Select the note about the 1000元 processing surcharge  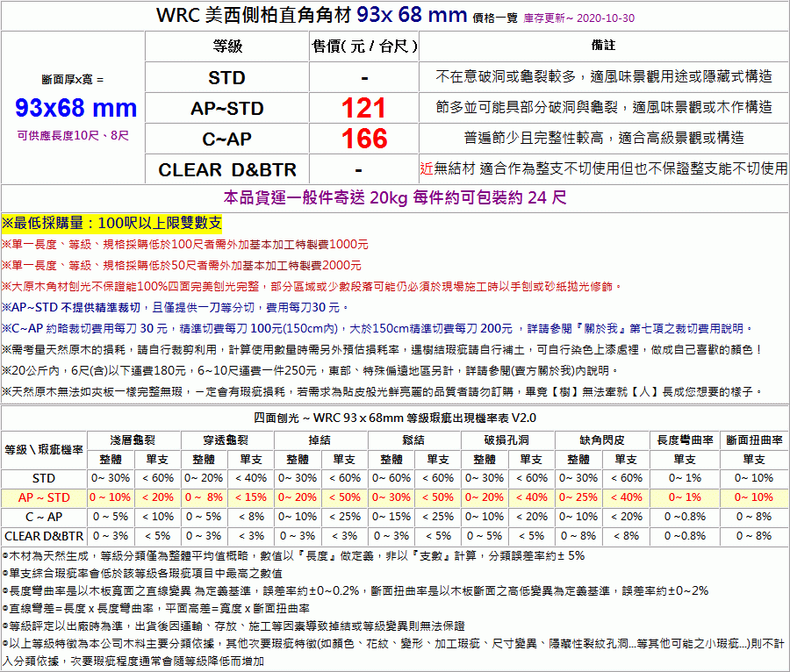click(x=185, y=245)
